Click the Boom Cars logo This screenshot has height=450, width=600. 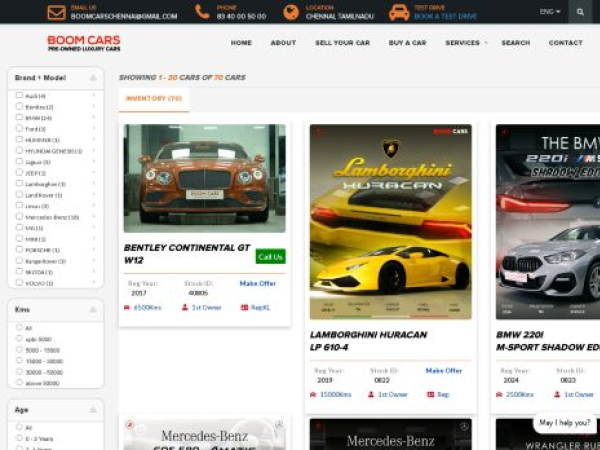coord(84,43)
